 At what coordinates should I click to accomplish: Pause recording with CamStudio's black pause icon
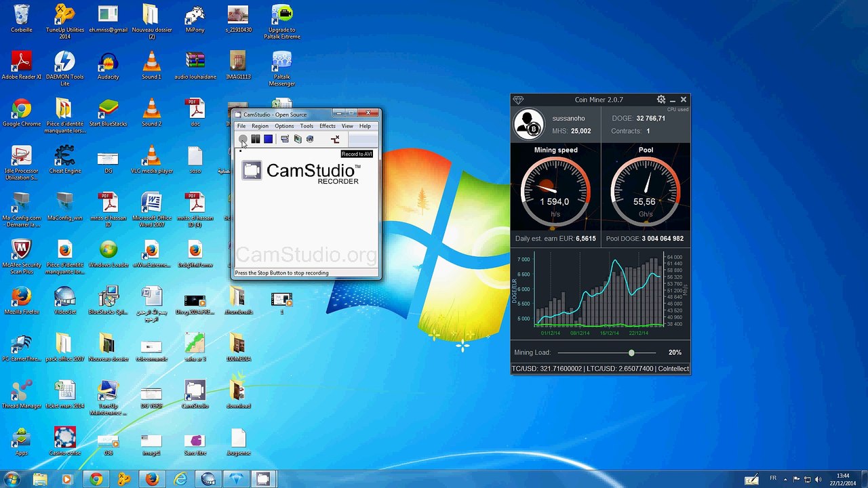point(255,139)
